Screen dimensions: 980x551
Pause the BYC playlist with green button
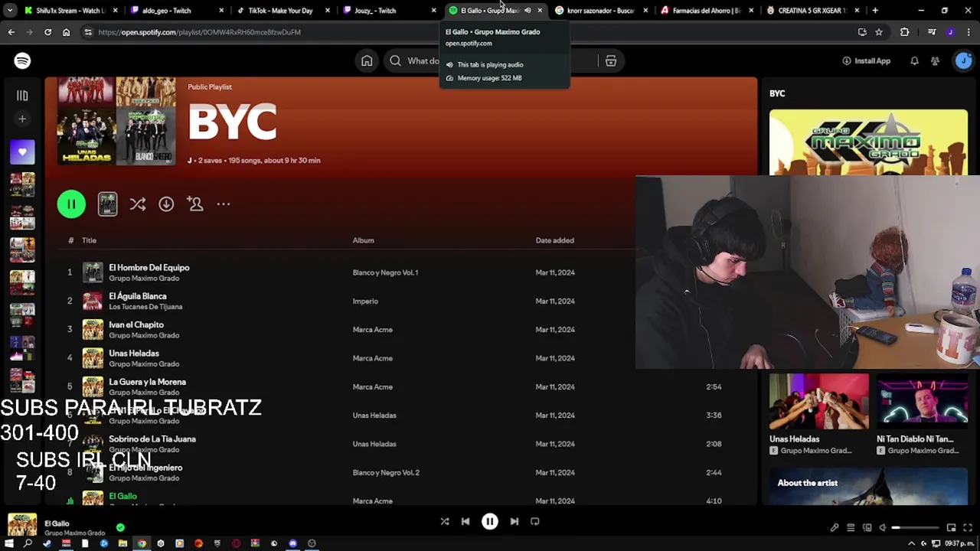71,204
